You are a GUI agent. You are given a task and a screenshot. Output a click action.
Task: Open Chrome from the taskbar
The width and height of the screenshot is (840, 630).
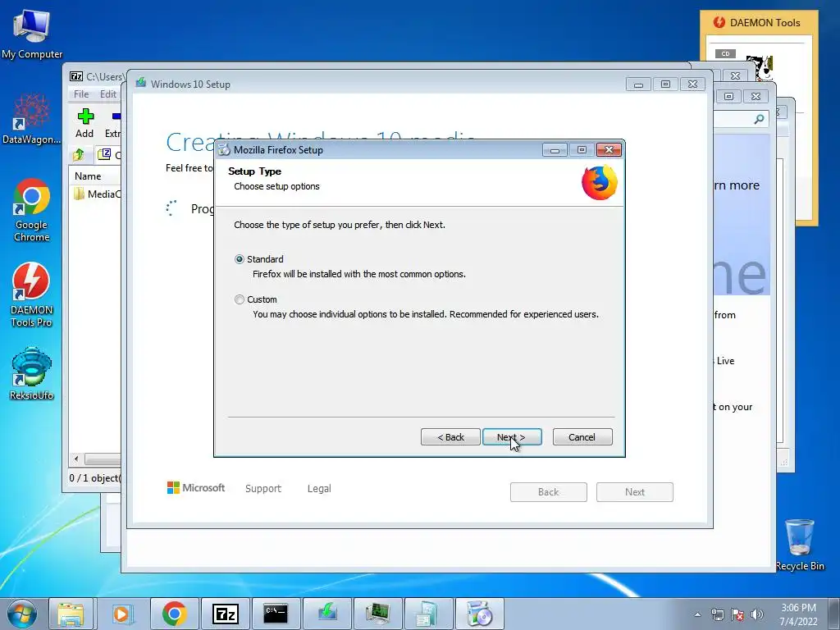pos(174,614)
